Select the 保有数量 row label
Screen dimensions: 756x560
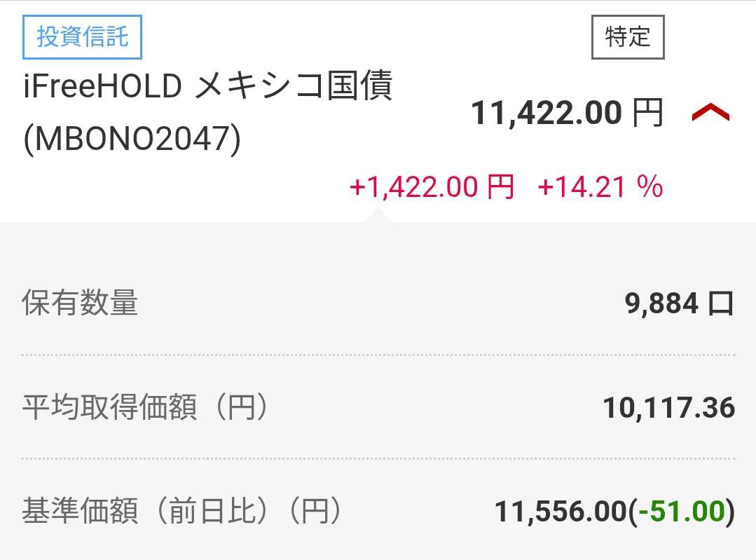point(80,303)
